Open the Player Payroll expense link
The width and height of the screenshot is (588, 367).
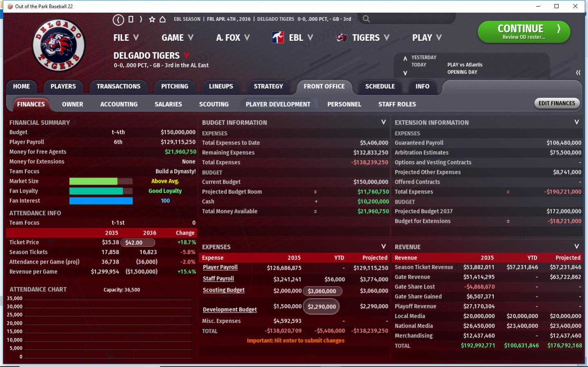(220, 267)
